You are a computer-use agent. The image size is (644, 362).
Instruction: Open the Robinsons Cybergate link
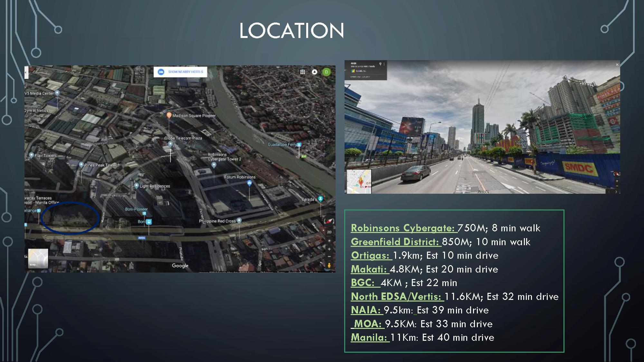coord(403,228)
